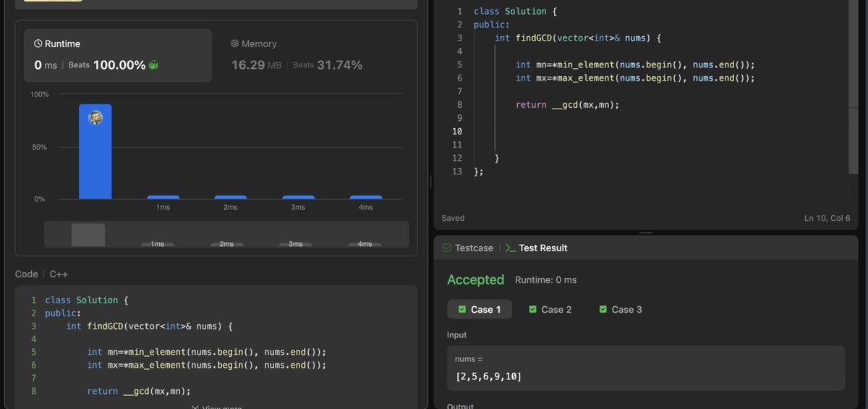Viewport: 868px width, 409px height.
Task: Click the terminal prompt icon beside Test Result
Action: (x=510, y=248)
